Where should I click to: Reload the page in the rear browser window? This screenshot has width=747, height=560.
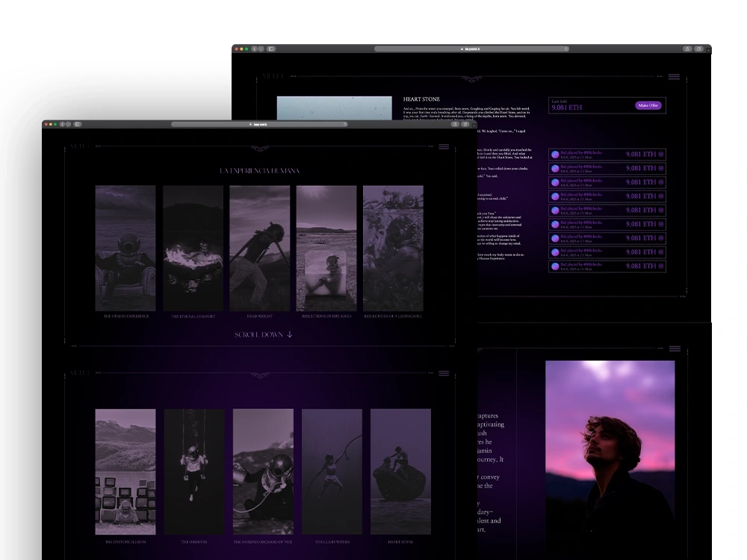(566, 49)
